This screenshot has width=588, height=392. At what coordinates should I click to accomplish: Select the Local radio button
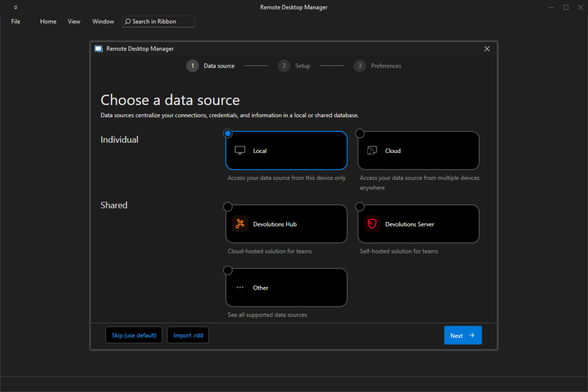pyautogui.click(x=228, y=133)
